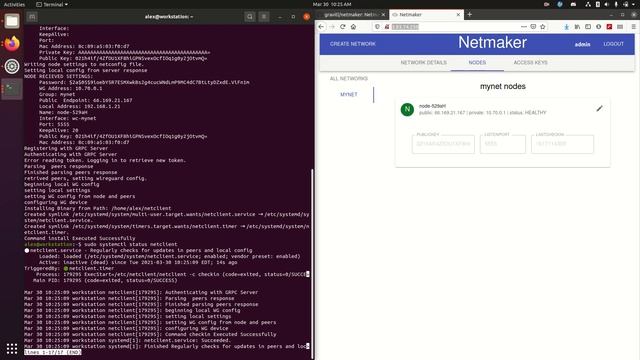
Task: Select MYNET network in sidebar
Action: pyautogui.click(x=349, y=94)
